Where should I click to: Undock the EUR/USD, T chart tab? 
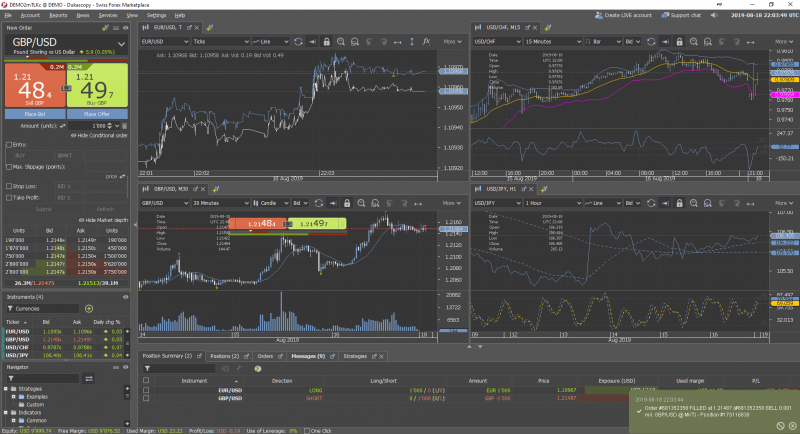click(189, 28)
